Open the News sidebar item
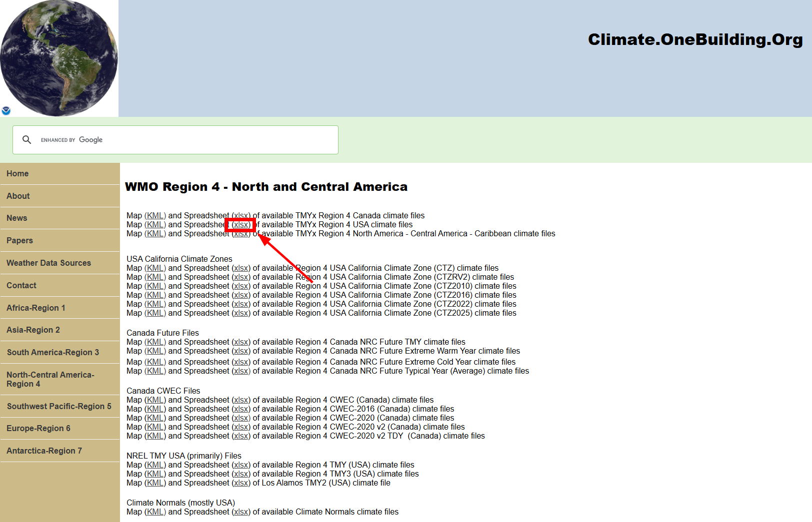Viewport: 812px width, 522px height. point(17,218)
